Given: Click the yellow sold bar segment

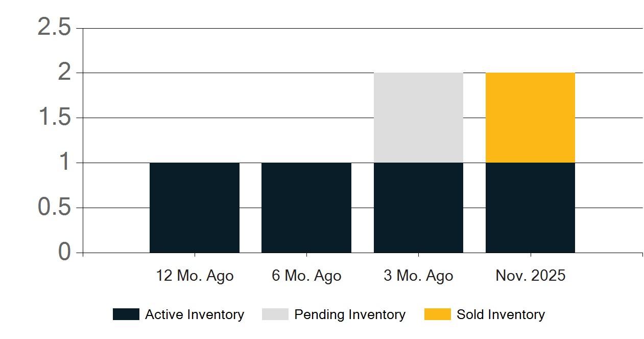Looking at the screenshot, I should click(530, 118).
